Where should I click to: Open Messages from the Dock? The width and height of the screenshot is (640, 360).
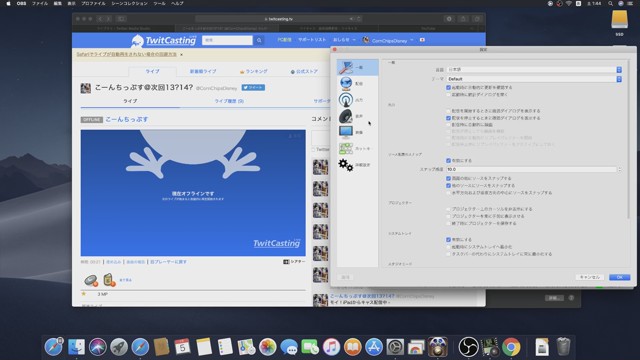[289, 347]
